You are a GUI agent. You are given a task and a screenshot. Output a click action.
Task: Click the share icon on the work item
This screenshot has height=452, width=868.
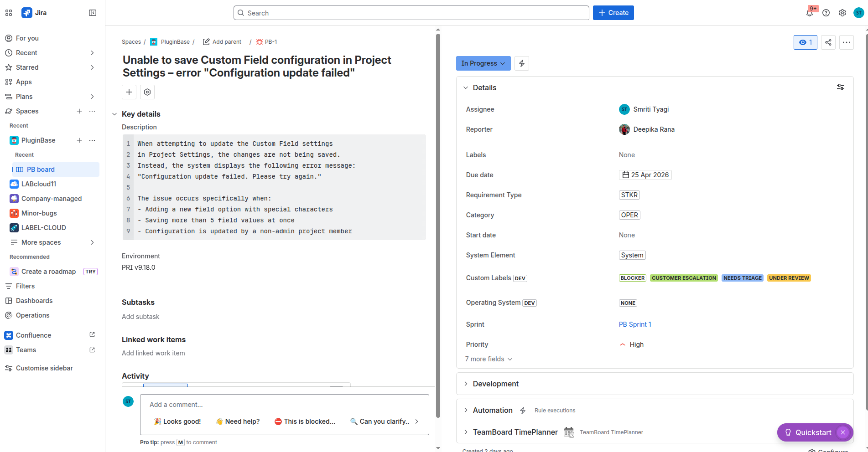coord(828,42)
